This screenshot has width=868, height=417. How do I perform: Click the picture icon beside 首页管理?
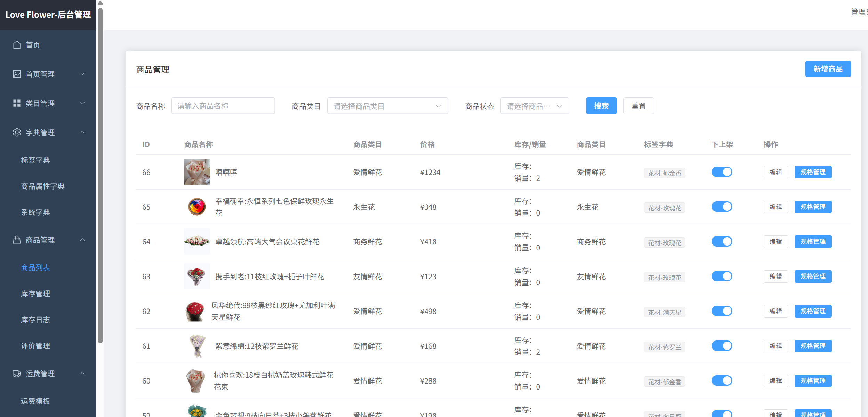point(17,74)
